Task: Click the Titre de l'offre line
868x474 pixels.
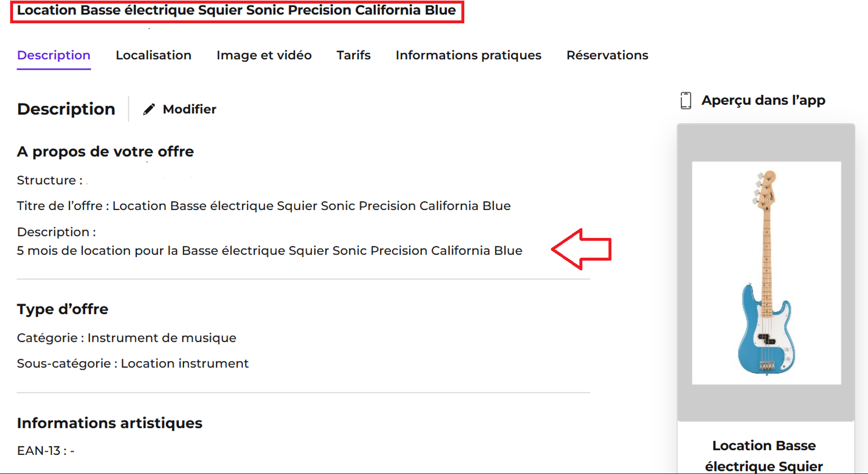Action: coord(264,206)
